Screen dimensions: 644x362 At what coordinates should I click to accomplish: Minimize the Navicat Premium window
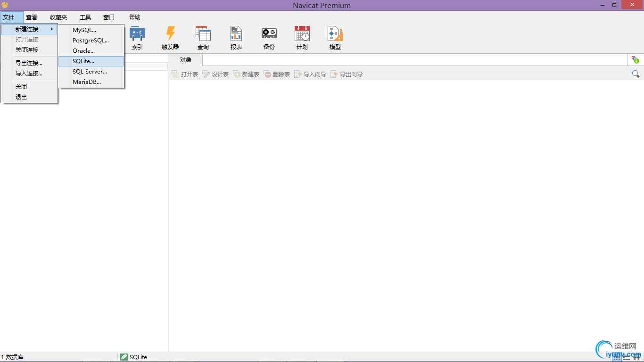(x=603, y=5)
